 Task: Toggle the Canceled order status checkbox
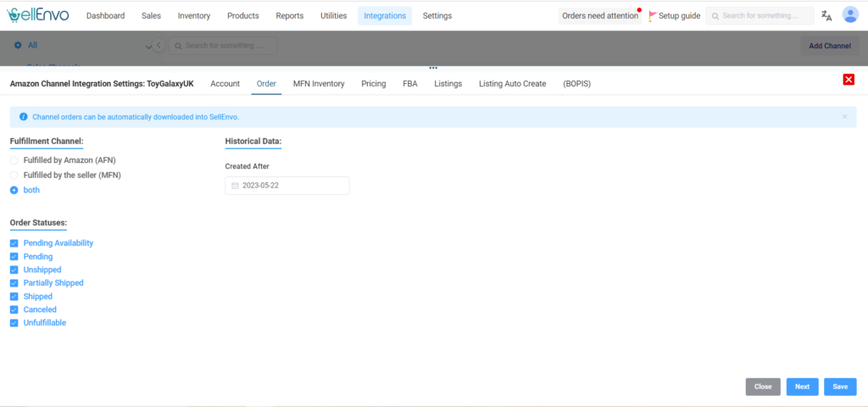[14, 309]
